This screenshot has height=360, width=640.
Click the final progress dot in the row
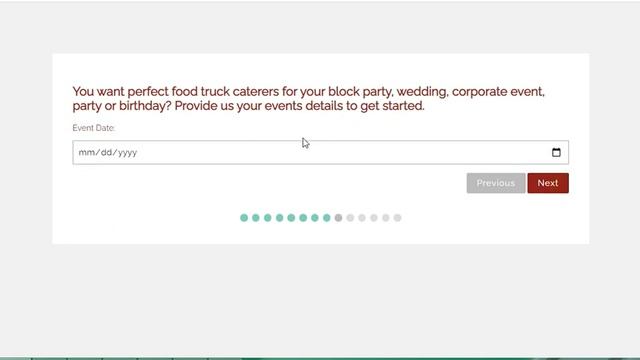pyautogui.click(x=398, y=218)
